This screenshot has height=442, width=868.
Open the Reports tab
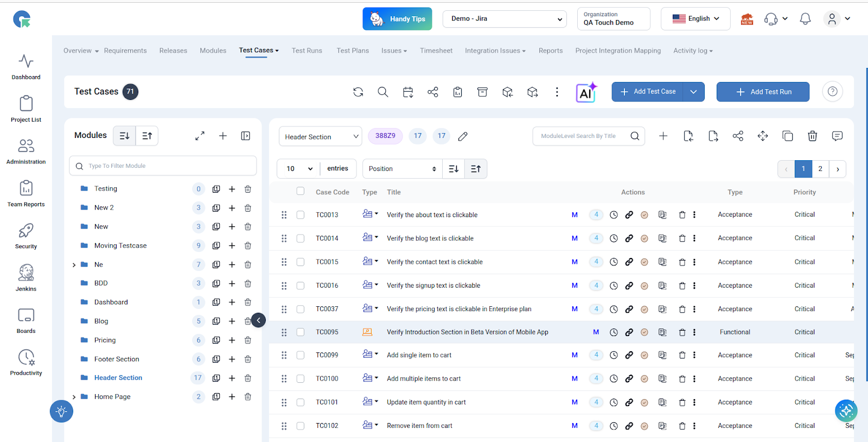tap(550, 50)
